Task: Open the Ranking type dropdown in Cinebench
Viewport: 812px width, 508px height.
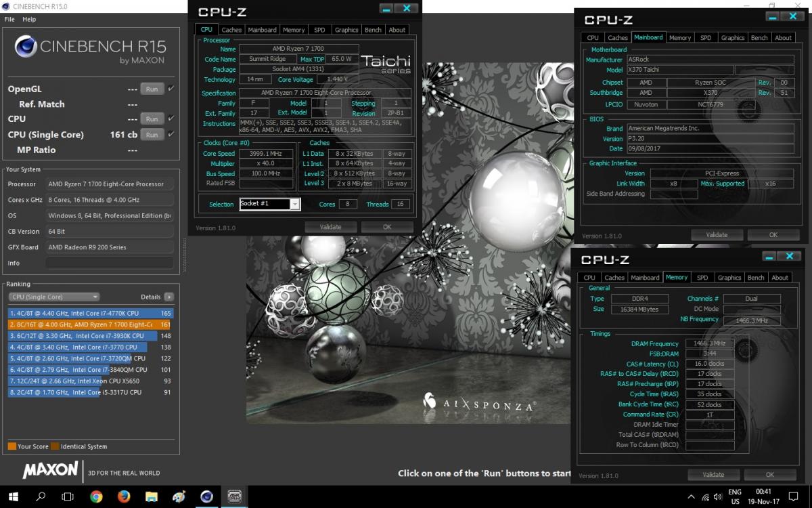Action: click(x=54, y=297)
